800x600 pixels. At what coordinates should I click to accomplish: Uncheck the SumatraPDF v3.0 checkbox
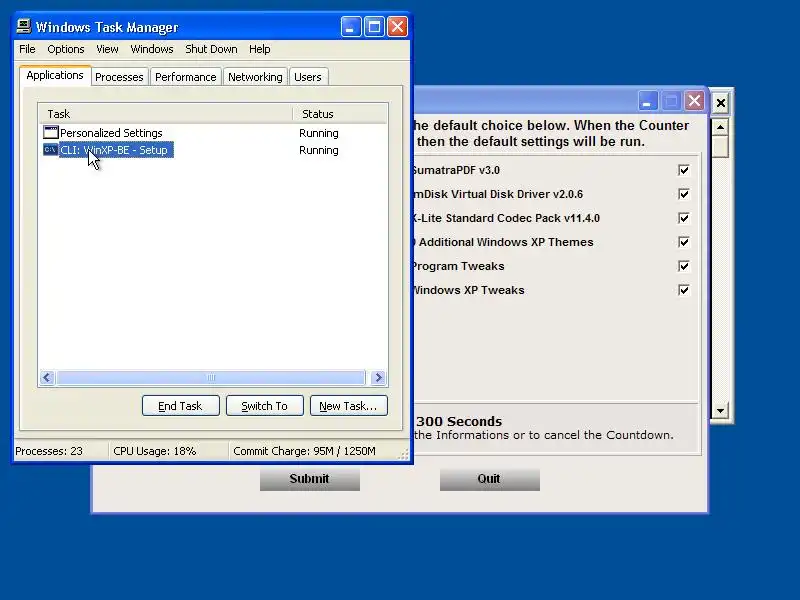click(x=684, y=170)
